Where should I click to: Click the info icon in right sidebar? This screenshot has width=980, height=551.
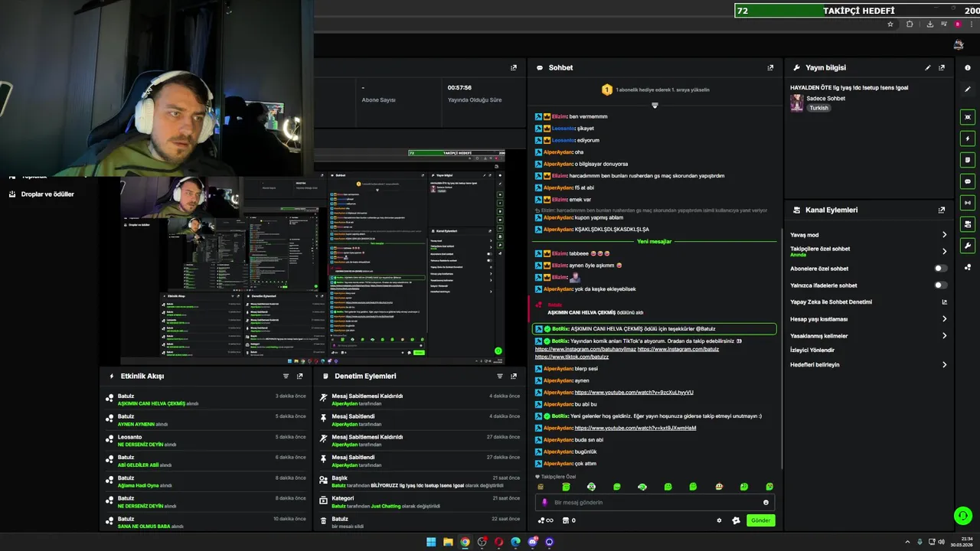coord(968,68)
